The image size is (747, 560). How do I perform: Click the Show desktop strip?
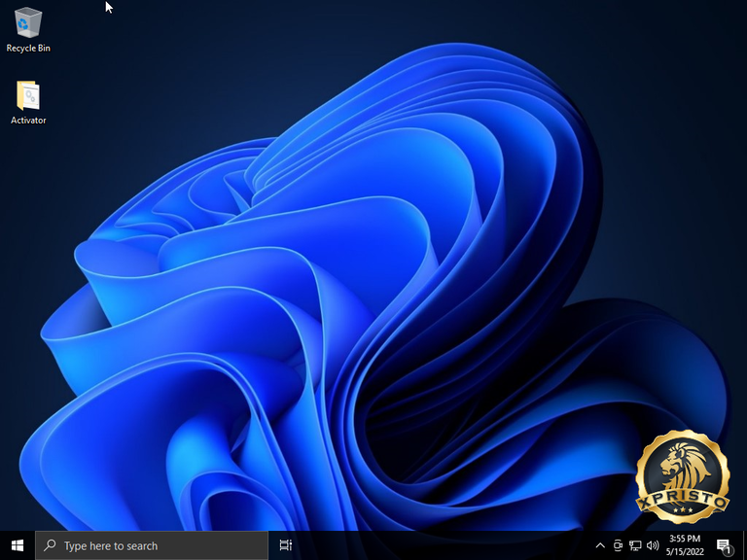coord(745,545)
